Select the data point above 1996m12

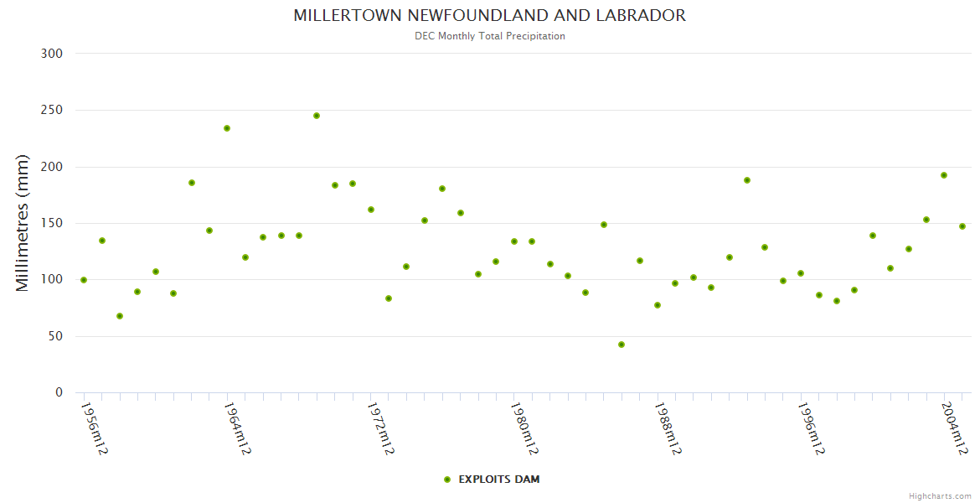click(801, 273)
